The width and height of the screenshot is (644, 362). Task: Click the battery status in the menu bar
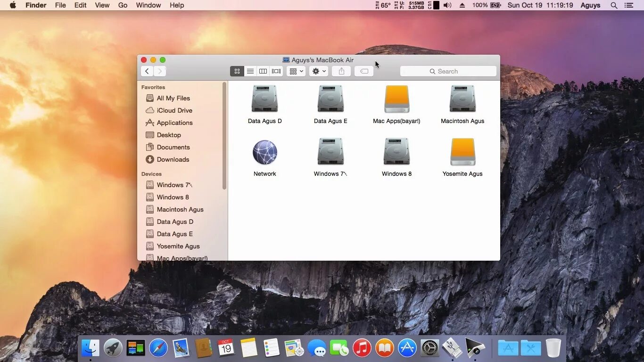[487, 5]
